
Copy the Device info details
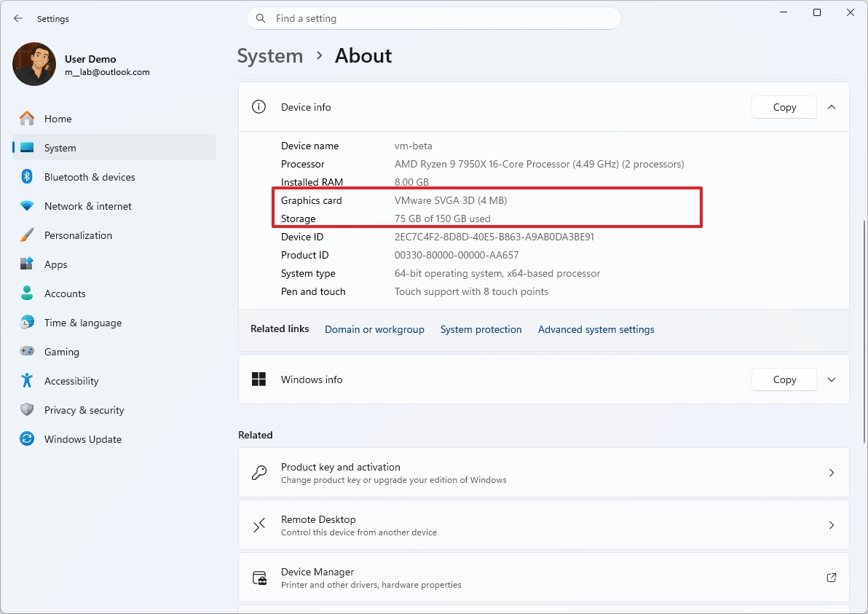click(784, 106)
